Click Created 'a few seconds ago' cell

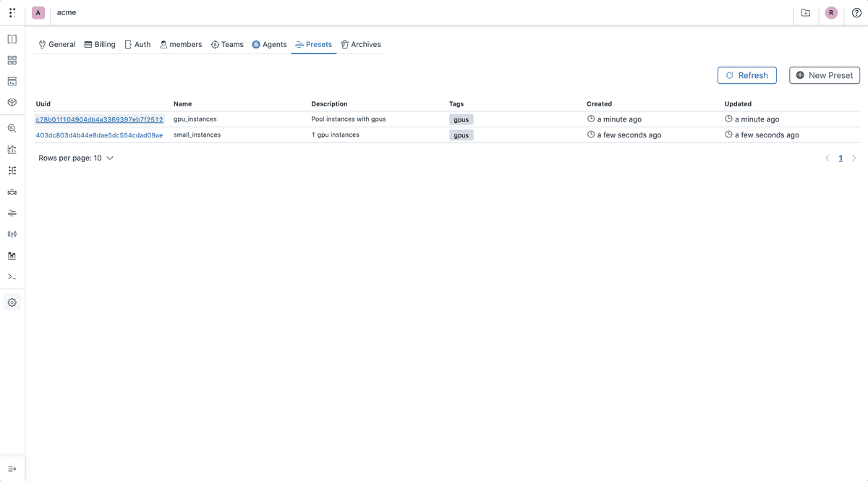tap(624, 135)
